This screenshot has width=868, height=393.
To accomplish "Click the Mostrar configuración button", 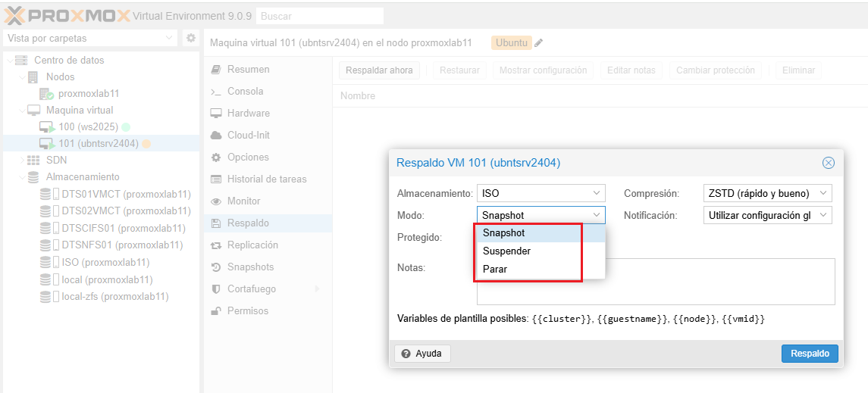I will pos(543,70).
